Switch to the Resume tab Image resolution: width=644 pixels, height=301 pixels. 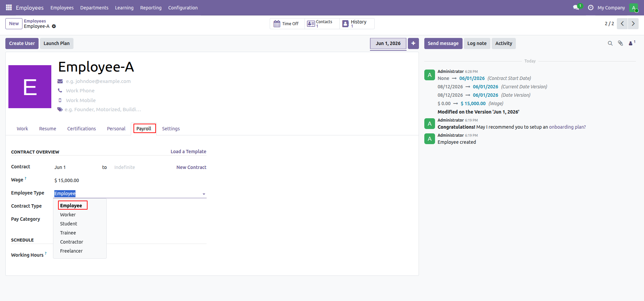point(48,129)
